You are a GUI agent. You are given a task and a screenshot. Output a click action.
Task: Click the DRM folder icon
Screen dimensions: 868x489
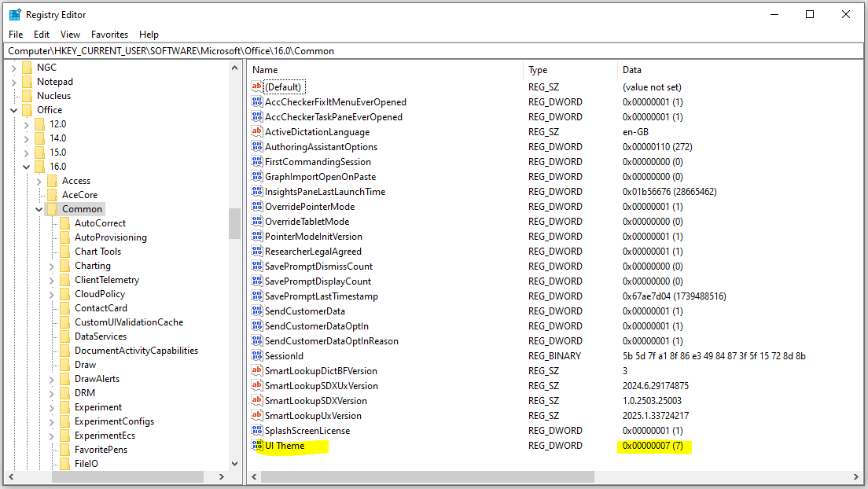point(65,393)
